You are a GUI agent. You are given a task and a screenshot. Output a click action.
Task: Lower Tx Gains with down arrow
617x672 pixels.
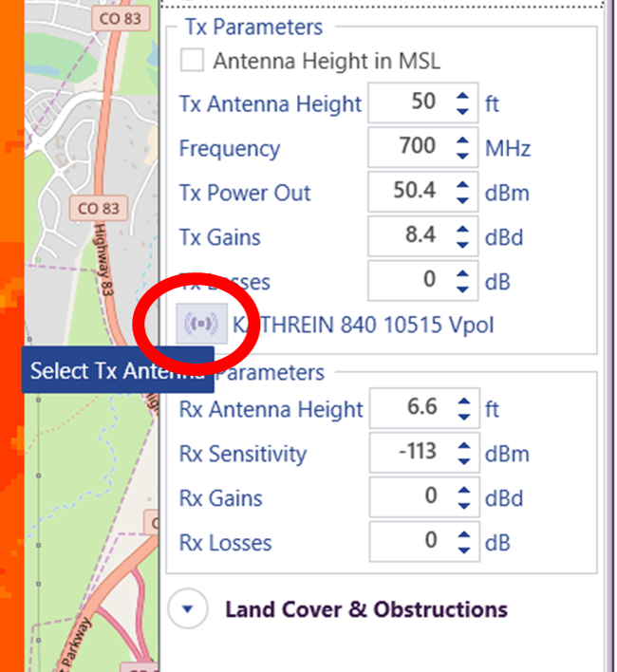click(462, 245)
